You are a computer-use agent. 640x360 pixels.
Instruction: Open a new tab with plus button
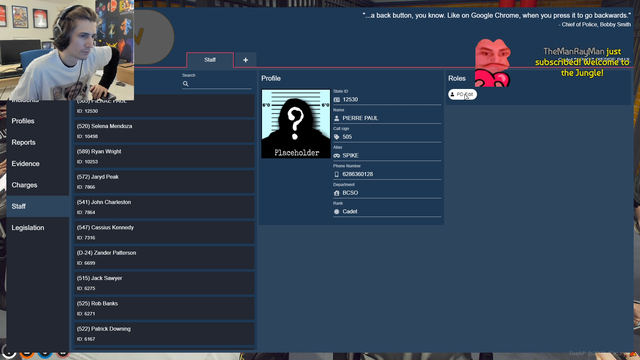pyautogui.click(x=245, y=60)
